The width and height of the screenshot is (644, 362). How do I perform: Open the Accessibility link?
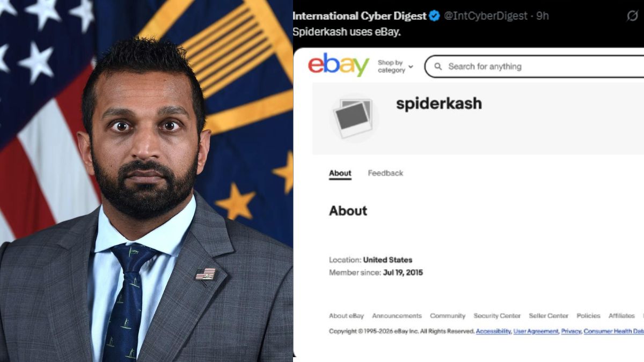[493, 331]
